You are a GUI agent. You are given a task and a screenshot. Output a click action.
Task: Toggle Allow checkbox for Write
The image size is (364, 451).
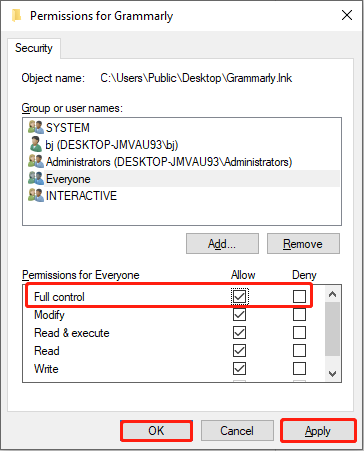coord(239,369)
